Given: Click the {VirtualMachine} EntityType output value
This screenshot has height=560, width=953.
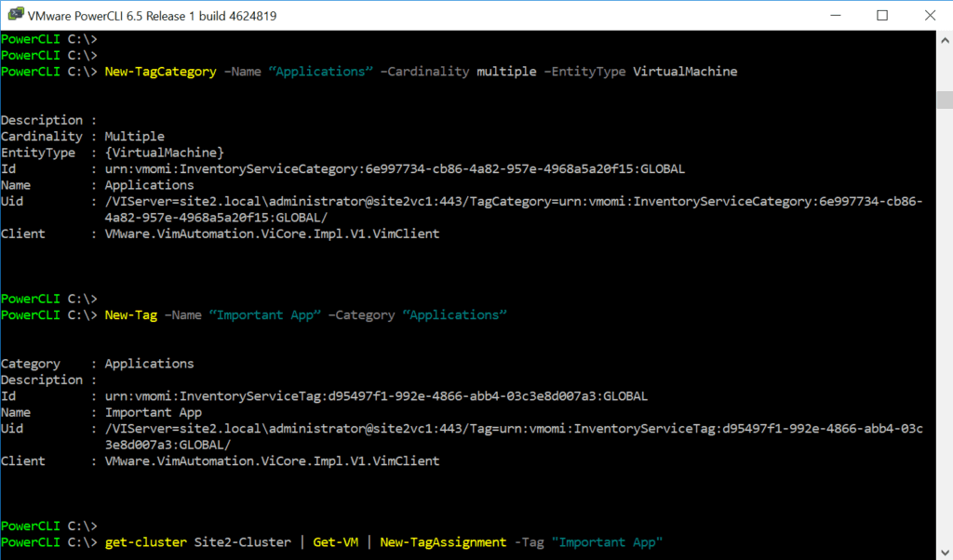Looking at the screenshot, I should click(x=164, y=153).
